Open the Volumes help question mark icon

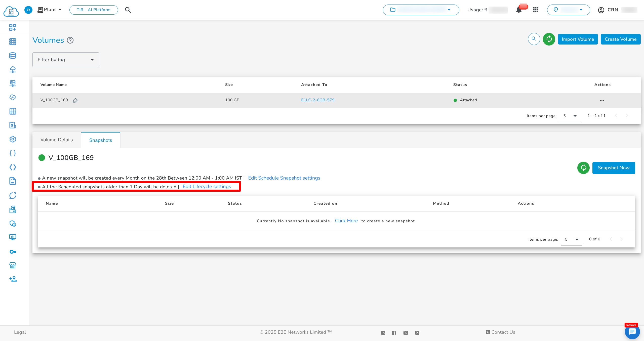point(70,40)
